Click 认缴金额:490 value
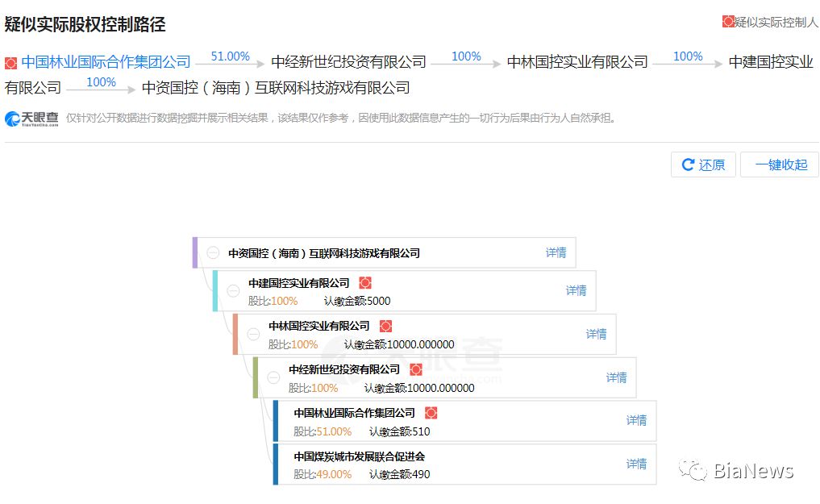 pyautogui.click(x=400, y=474)
